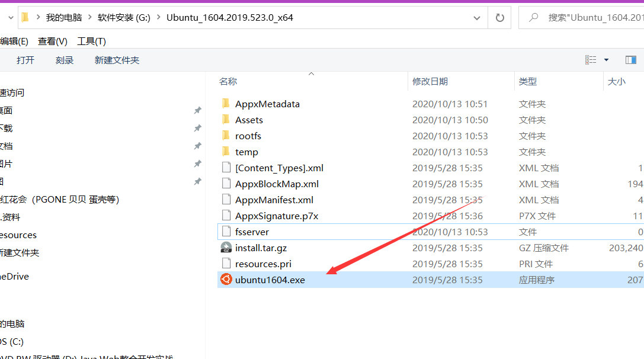This screenshot has height=359, width=644.
Task: Click the search box magnifier icon
Action: point(533,17)
